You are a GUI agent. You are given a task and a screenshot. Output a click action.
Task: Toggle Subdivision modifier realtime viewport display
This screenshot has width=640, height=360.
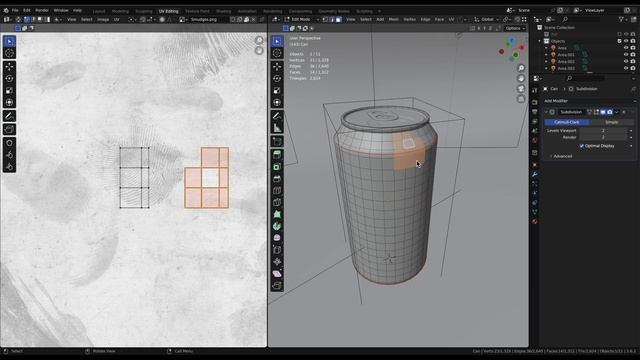(x=603, y=112)
